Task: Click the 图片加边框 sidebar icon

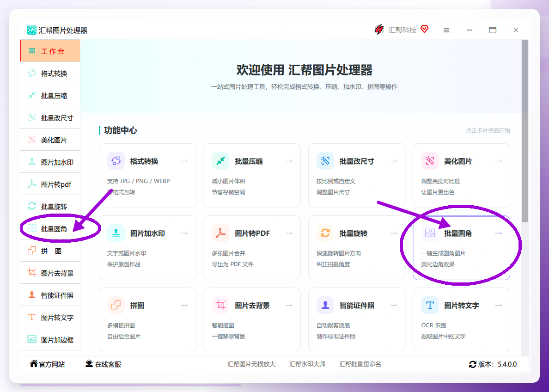Action: (32, 339)
